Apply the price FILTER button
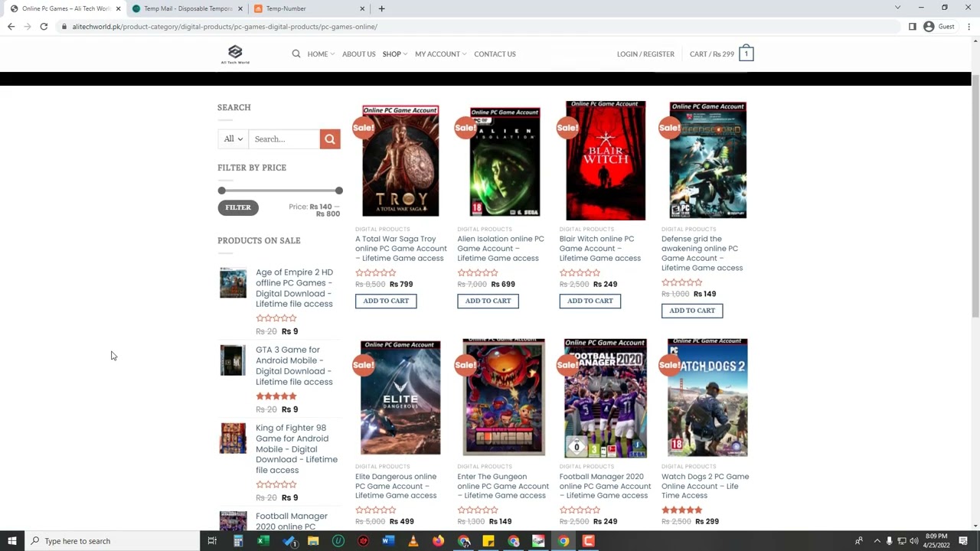The width and height of the screenshot is (980, 551). [238, 207]
